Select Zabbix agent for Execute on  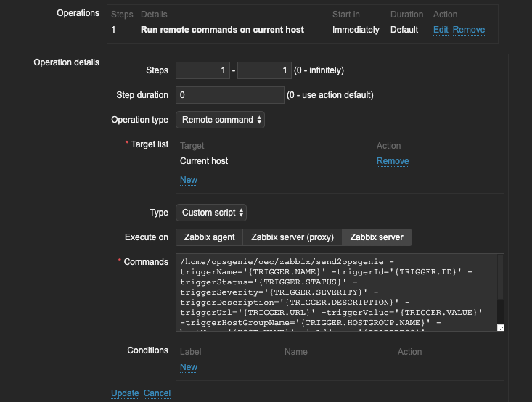point(209,237)
